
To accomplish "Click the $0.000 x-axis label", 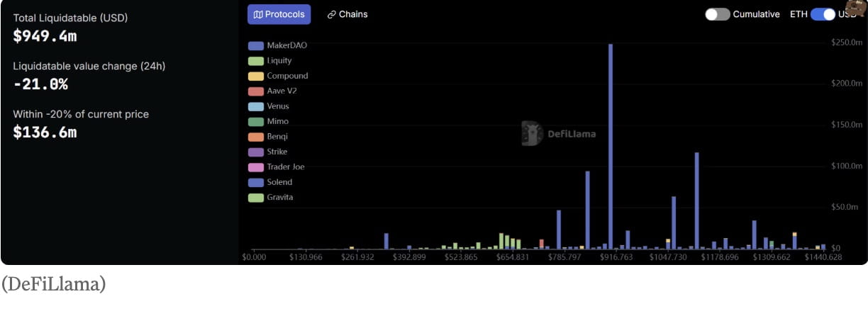I will [x=254, y=257].
